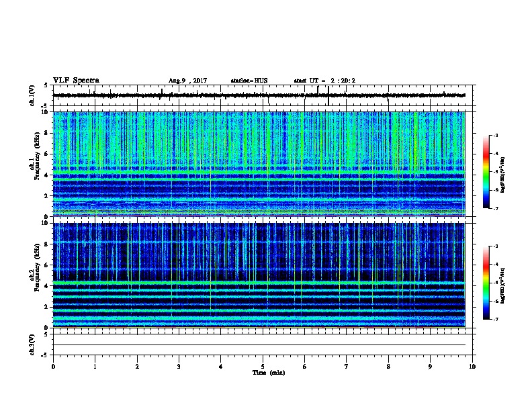Click the flat ch.3 voltage trace
This screenshot has width=532, height=411.
(x=259, y=345)
